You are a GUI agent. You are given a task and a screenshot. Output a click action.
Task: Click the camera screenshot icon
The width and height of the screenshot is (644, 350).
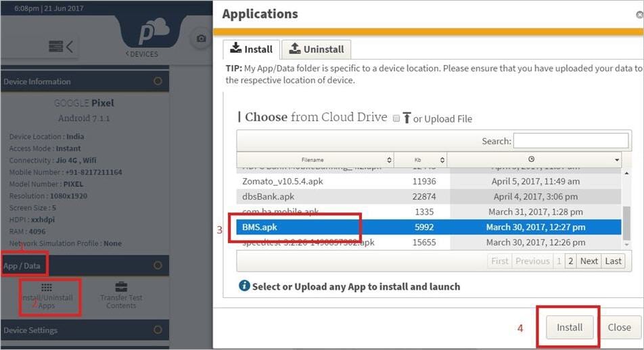201,39
